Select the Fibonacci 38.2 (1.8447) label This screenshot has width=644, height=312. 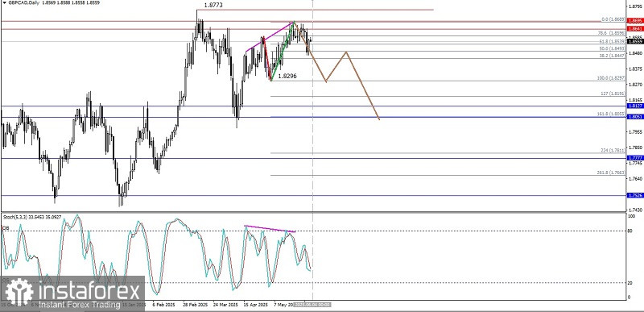coord(612,56)
